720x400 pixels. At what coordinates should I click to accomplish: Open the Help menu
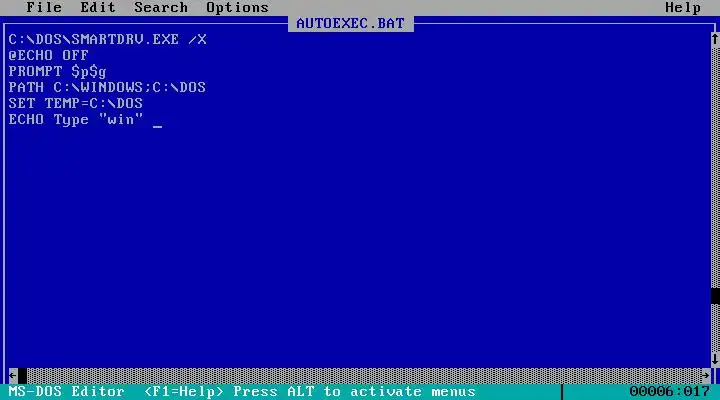click(x=683, y=7)
